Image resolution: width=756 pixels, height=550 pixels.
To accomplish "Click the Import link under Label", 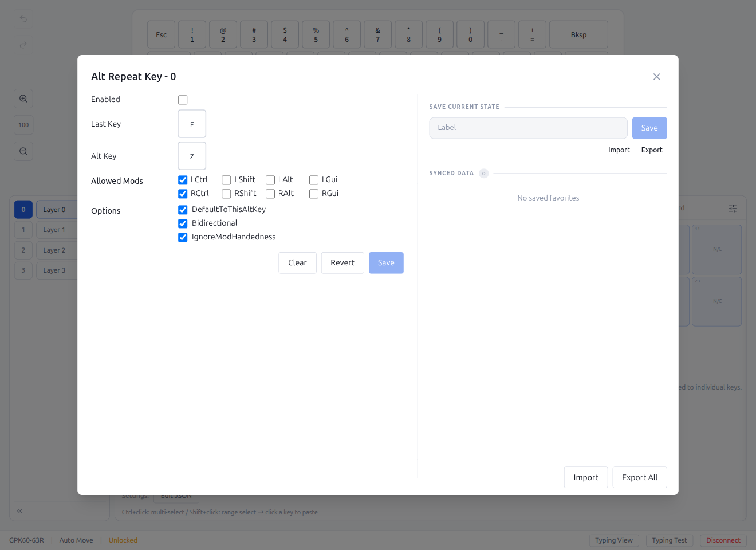I will (619, 150).
